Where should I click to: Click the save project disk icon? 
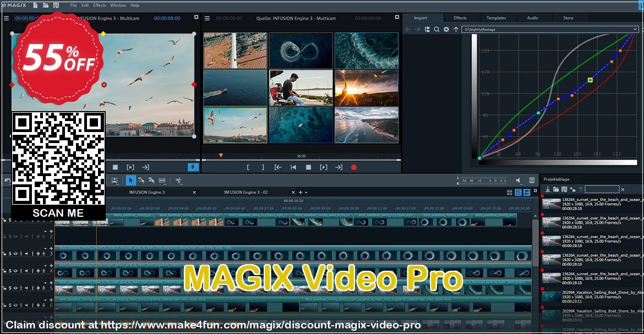pyautogui.click(x=56, y=6)
